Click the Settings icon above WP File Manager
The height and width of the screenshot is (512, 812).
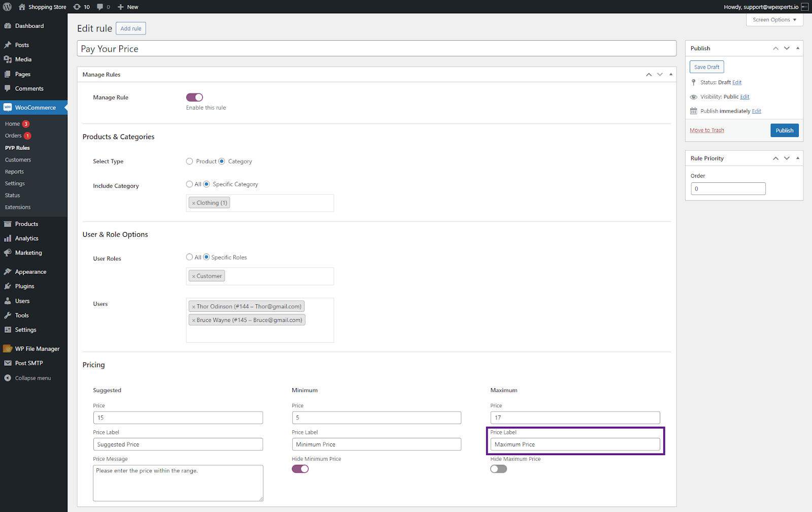tap(8, 330)
